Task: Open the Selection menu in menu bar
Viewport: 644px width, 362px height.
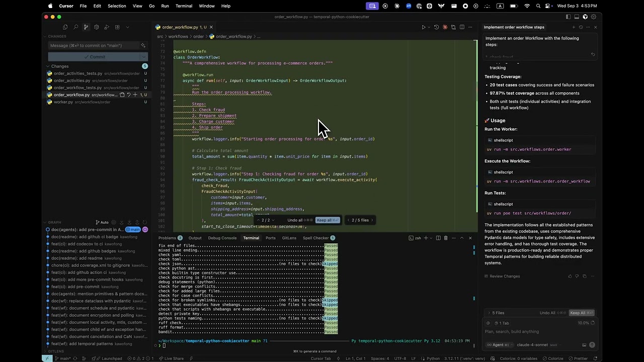Action: click(117, 6)
